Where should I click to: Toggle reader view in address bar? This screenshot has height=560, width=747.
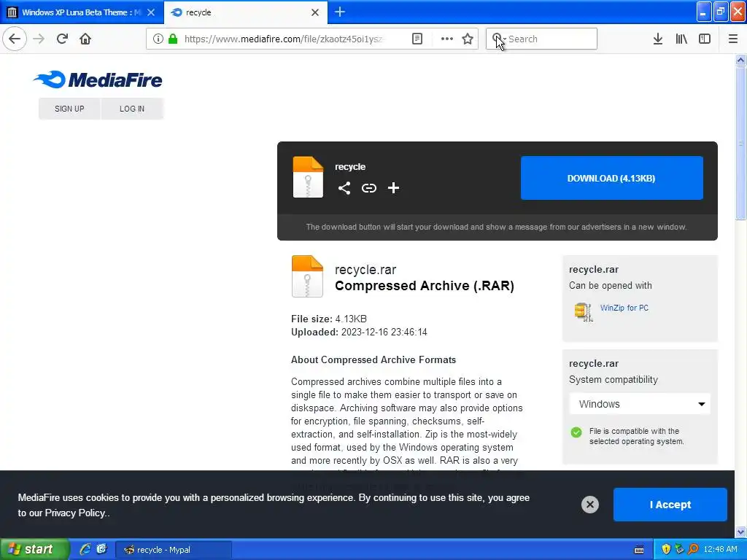tap(417, 39)
